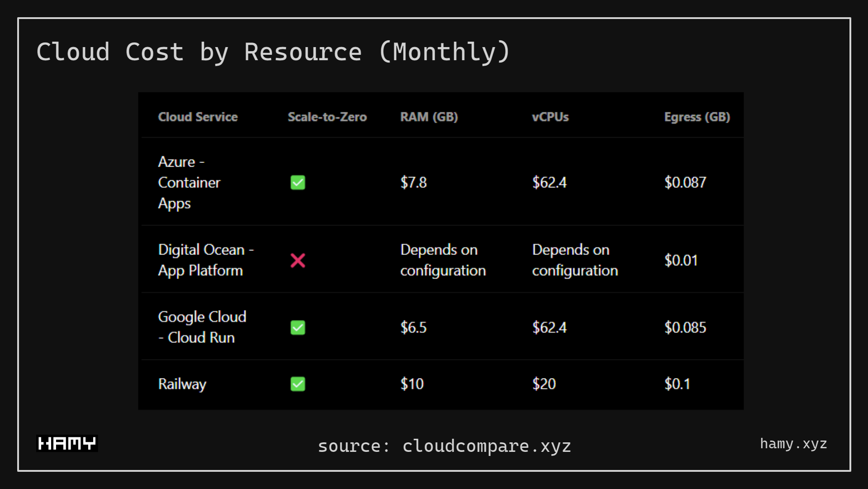Click the green checkmark for Railway

(x=297, y=384)
